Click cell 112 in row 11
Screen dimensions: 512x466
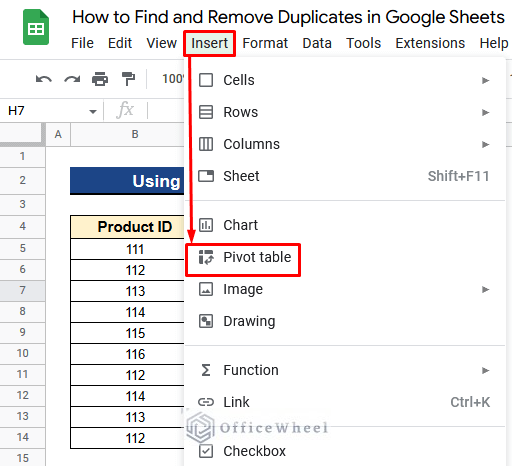point(127,375)
